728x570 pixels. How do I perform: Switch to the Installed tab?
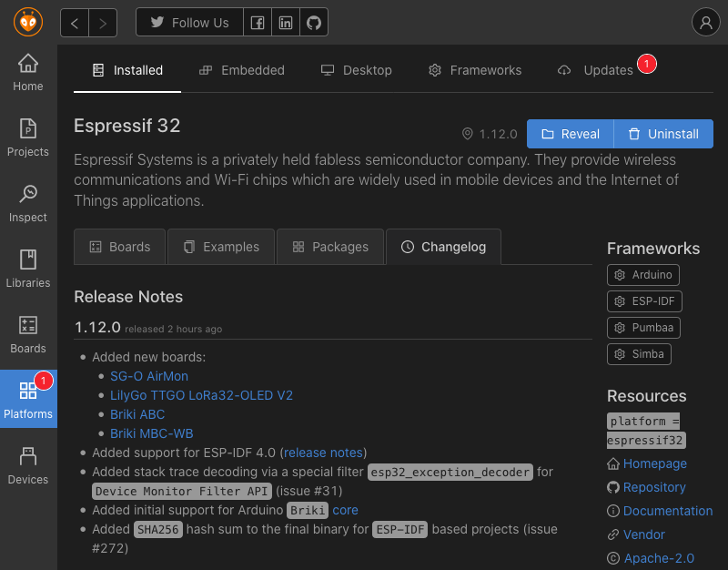click(127, 70)
